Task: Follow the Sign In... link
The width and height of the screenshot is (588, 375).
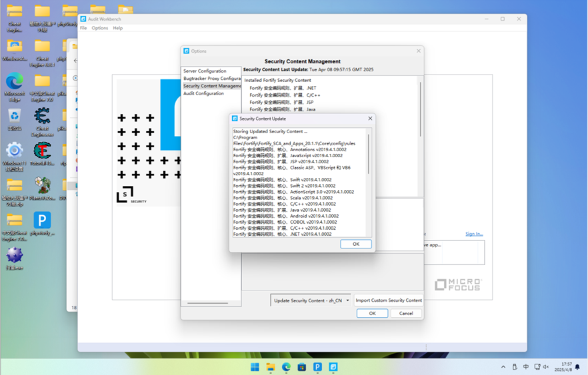Action: tap(474, 234)
